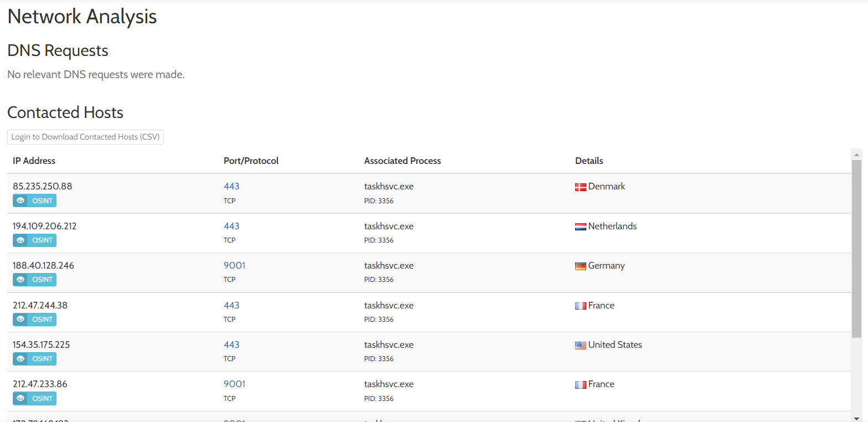Click the Netherlands flag icon
The width and height of the screenshot is (868, 422).
point(580,227)
